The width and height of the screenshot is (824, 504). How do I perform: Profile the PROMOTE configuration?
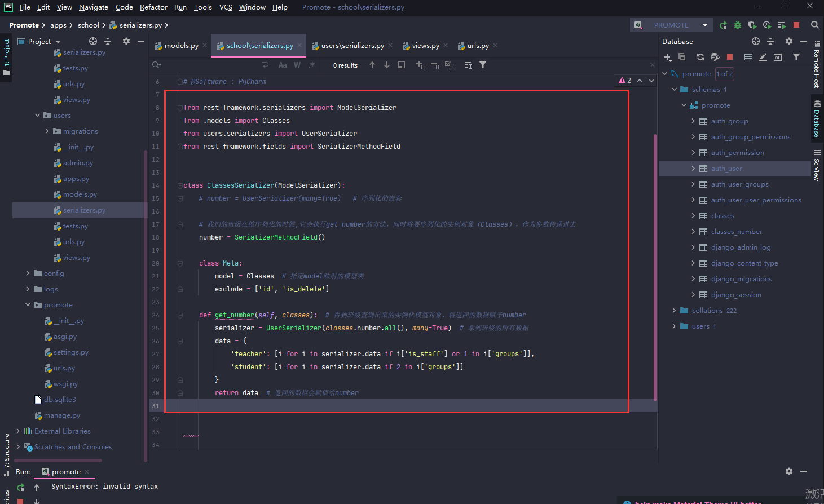point(767,25)
